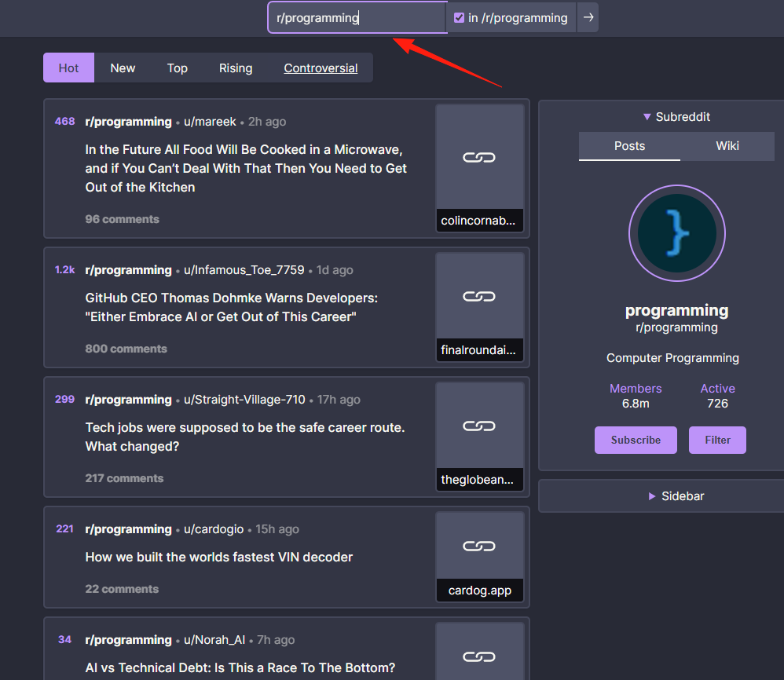Open the colincornab link thumbnail icon
The height and width of the screenshot is (680, 784).
[479, 157]
